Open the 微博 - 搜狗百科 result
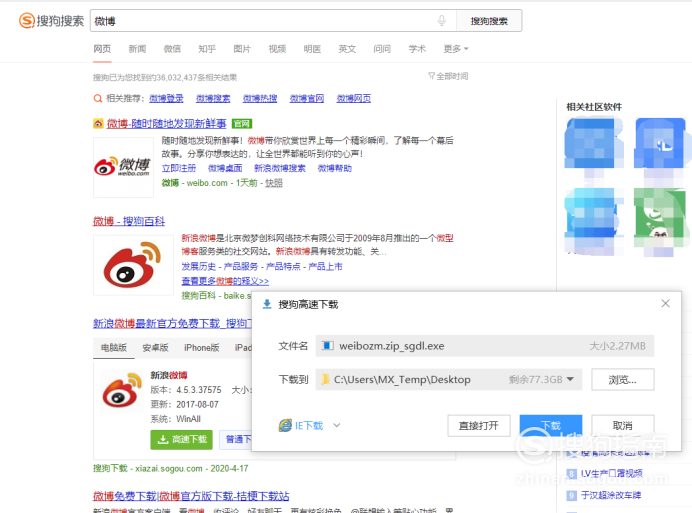This screenshot has height=513, width=692. [x=129, y=221]
